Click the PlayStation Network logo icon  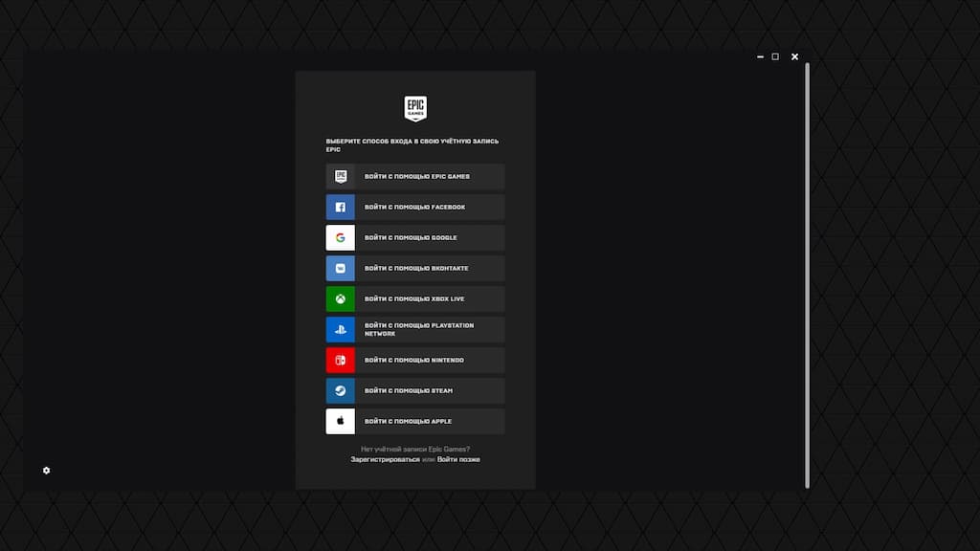pos(340,330)
